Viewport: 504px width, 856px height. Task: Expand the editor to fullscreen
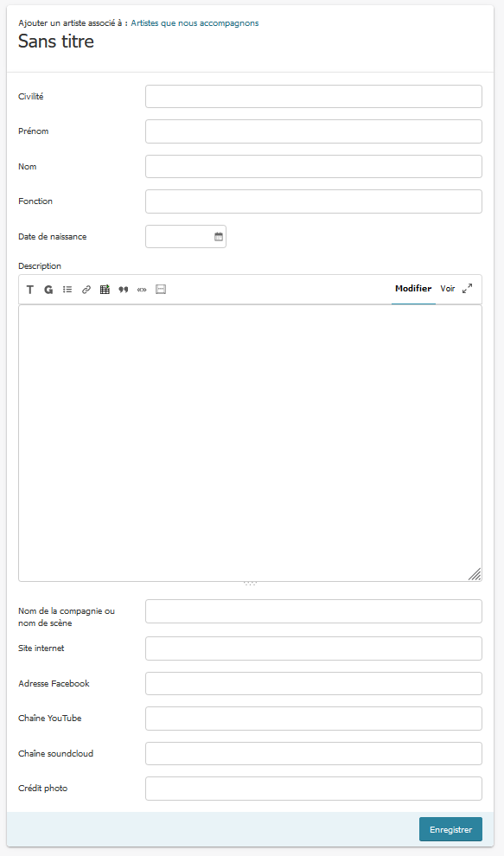tap(468, 289)
